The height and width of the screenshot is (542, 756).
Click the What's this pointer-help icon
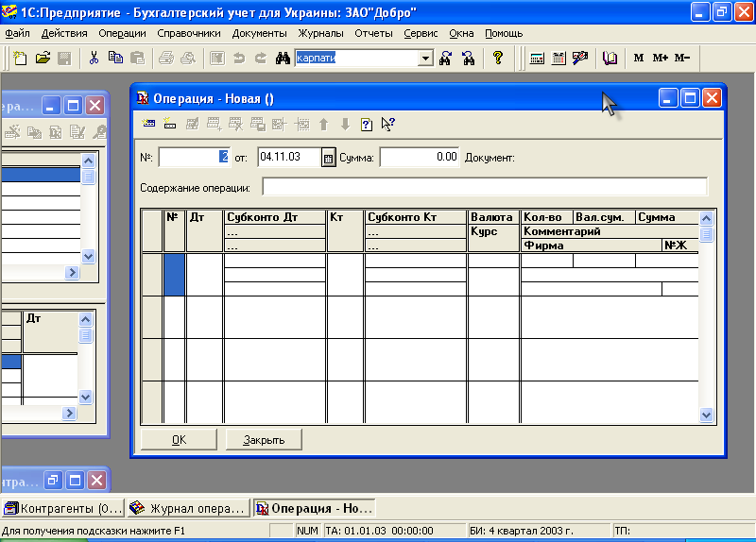(x=388, y=125)
